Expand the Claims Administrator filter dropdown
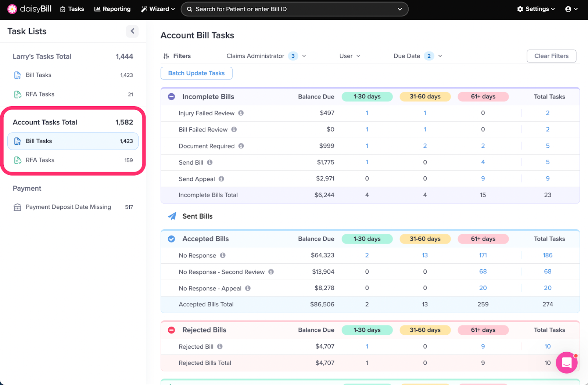 click(x=304, y=56)
